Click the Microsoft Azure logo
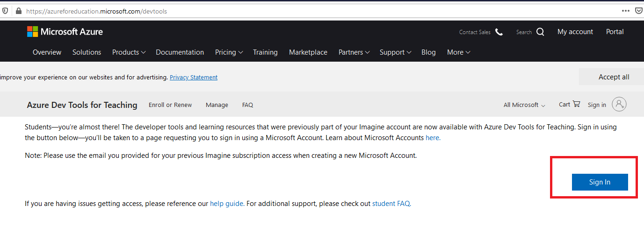The image size is (644, 234). tap(65, 32)
